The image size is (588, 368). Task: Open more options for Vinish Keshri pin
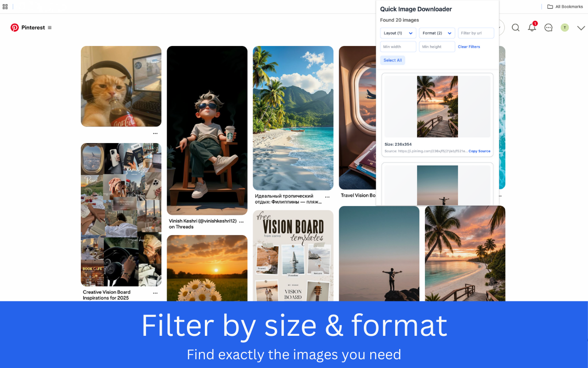click(x=241, y=221)
